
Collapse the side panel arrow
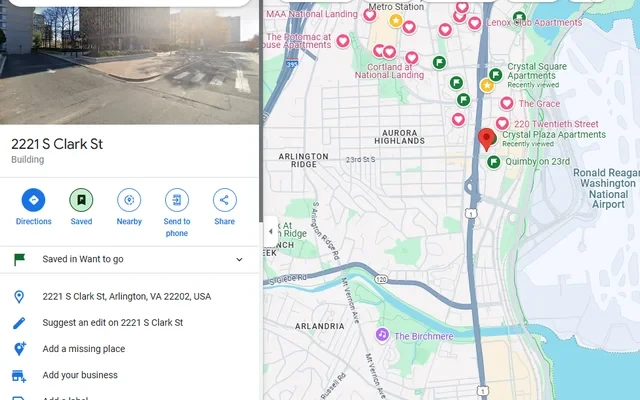(270, 231)
